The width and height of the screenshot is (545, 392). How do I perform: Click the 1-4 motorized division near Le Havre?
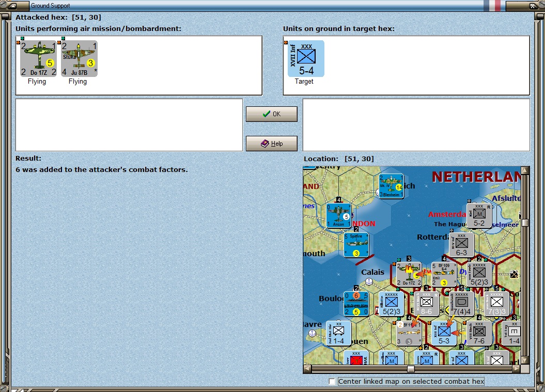click(339, 333)
